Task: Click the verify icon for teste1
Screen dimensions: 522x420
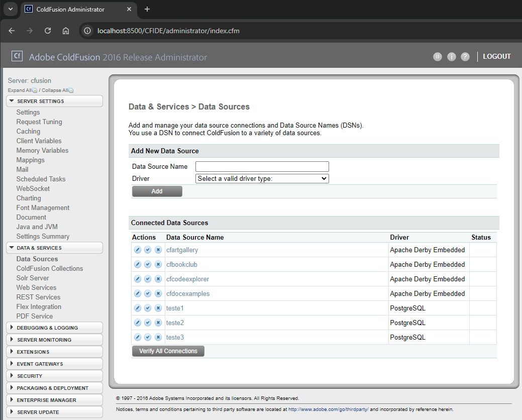Action: coord(148,308)
